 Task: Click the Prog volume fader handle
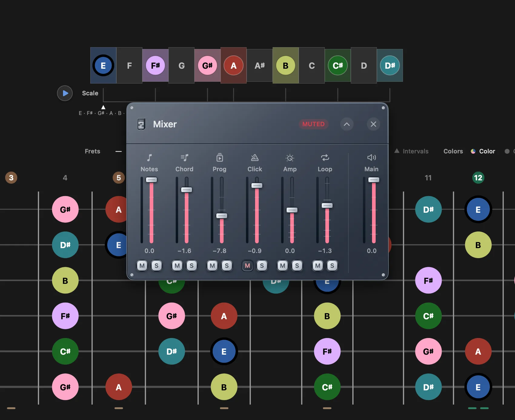point(222,216)
